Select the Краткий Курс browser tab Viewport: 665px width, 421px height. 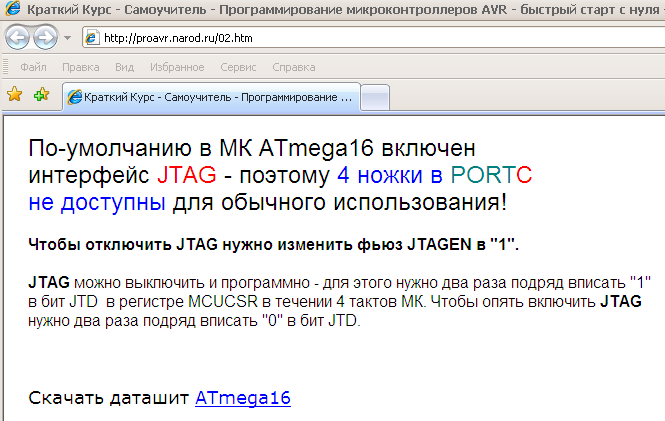211,98
